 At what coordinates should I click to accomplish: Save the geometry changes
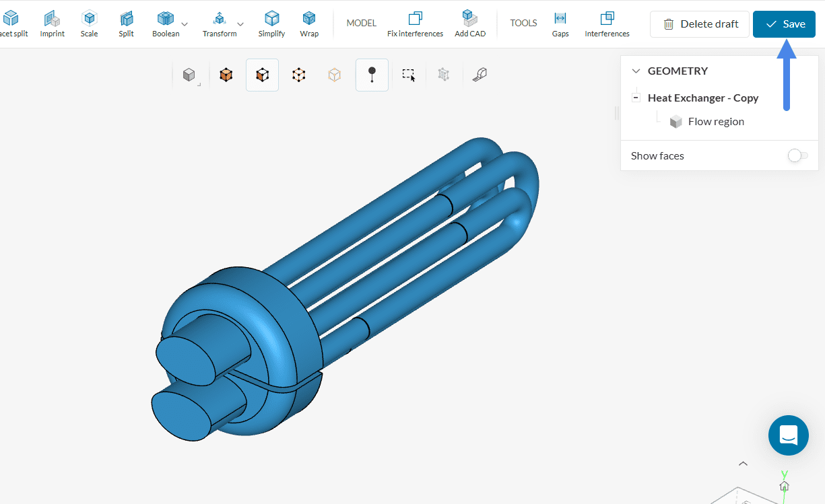[x=784, y=24]
